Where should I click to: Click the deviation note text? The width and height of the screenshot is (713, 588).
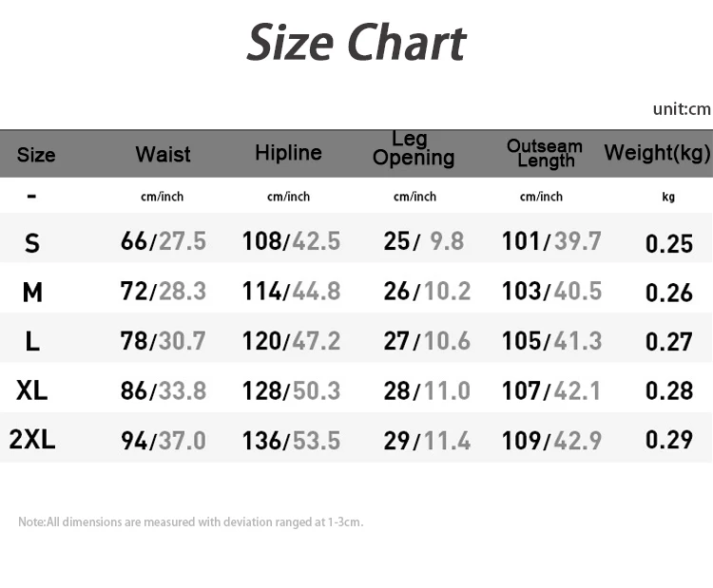(190, 522)
